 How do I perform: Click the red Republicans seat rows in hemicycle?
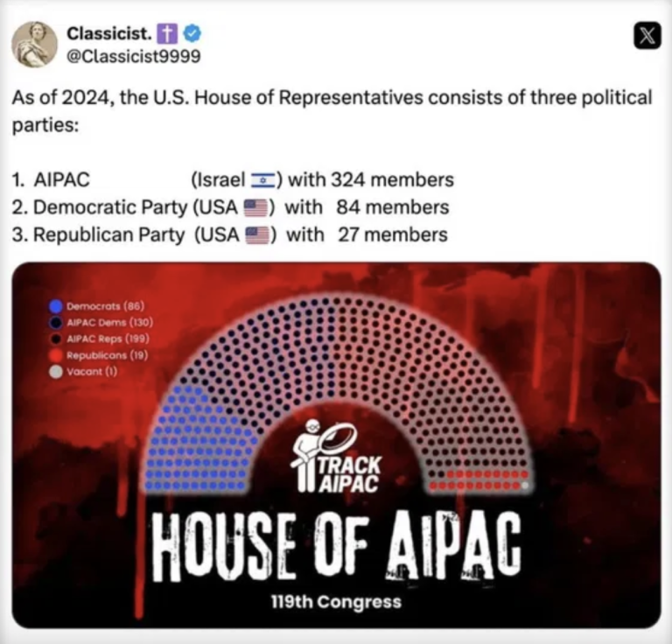[x=479, y=479]
